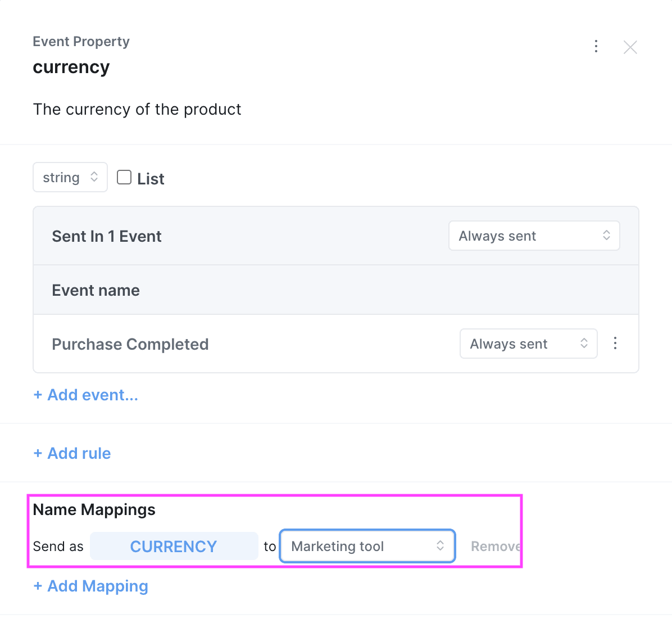Viewport: 672px width, 623px height.
Task: Add a new rule
Action: pos(72,453)
